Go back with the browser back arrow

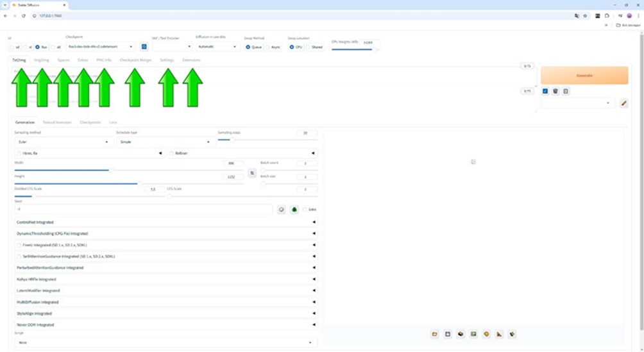click(5, 15)
